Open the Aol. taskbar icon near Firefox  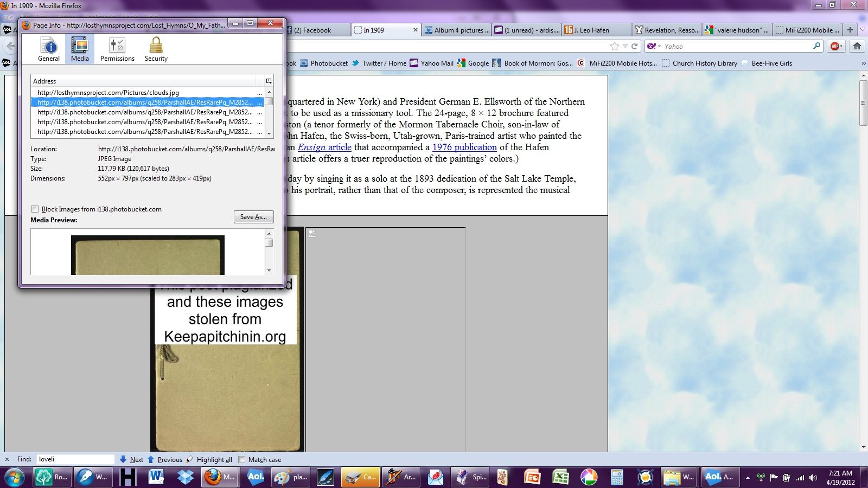coord(256,477)
